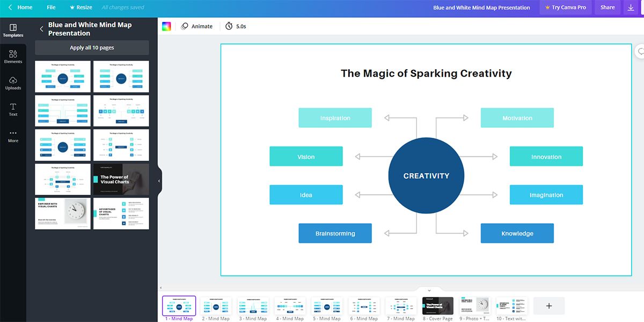Open the Elements sidebar panel
The width and height of the screenshot is (644, 322).
pos(13,57)
